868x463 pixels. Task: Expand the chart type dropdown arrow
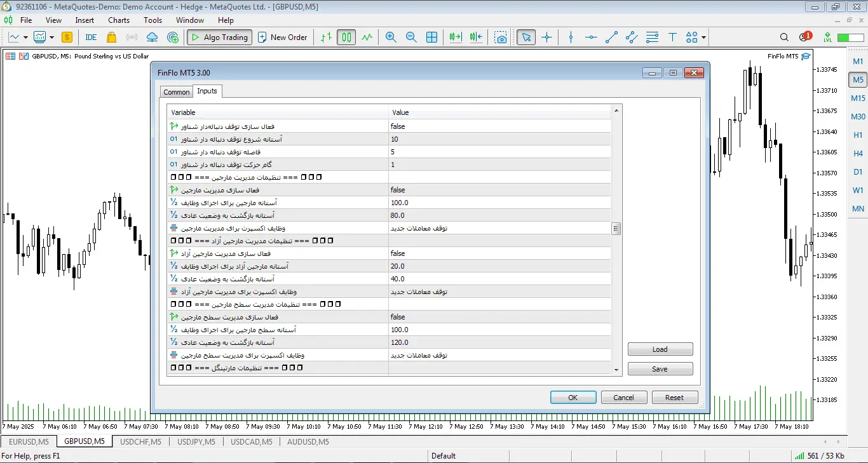pyautogui.click(x=25, y=37)
